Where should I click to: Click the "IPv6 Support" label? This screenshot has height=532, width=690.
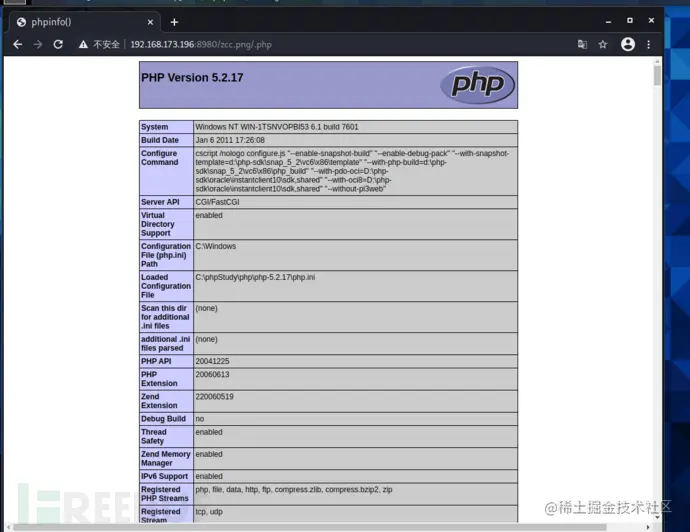(164, 476)
